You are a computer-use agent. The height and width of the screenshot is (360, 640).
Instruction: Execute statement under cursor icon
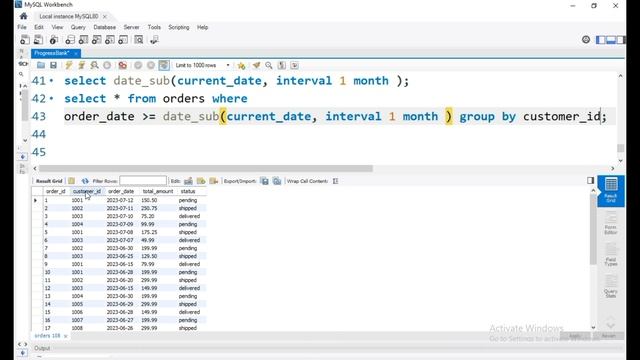coord(82,65)
